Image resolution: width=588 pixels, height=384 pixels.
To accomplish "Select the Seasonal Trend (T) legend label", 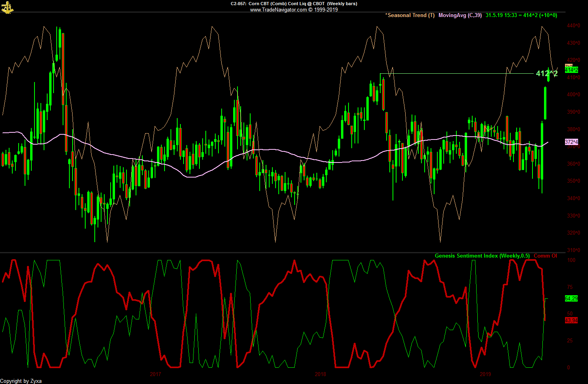I will 410,15.
